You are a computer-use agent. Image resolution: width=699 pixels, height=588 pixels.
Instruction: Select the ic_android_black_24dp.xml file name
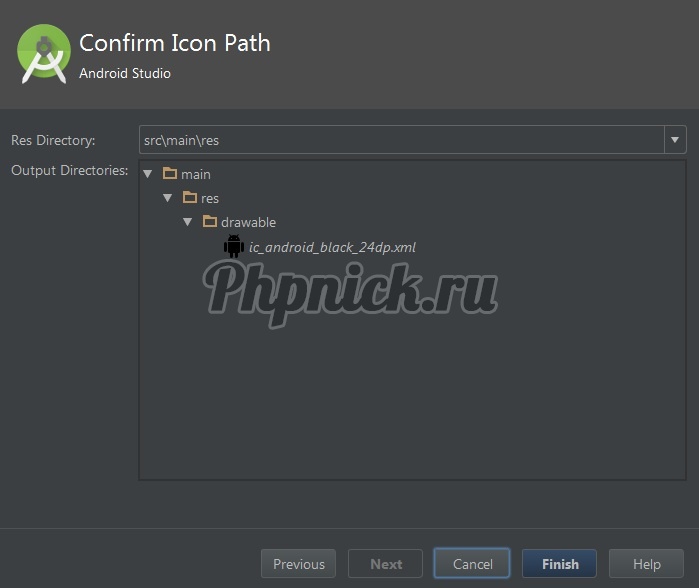click(x=332, y=247)
